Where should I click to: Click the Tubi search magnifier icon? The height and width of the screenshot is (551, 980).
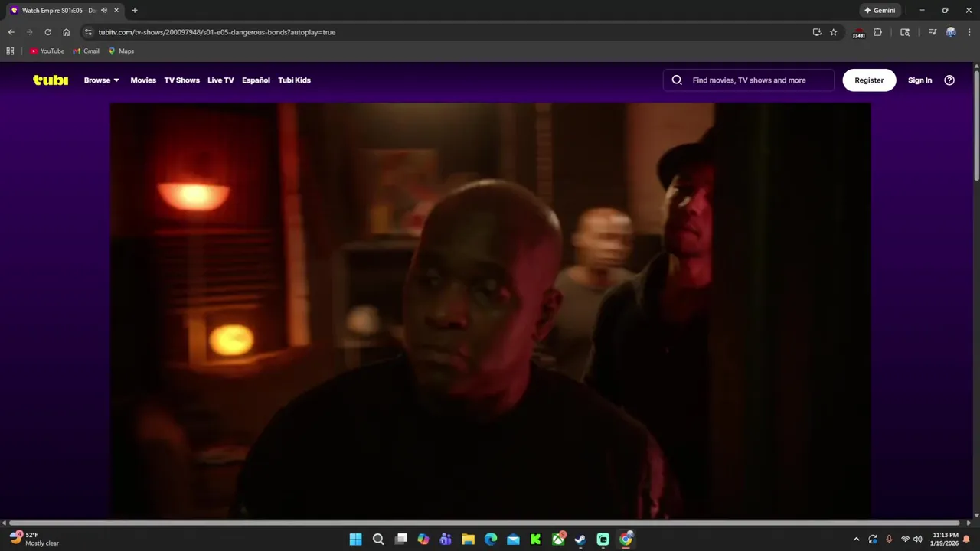(677, 80)
